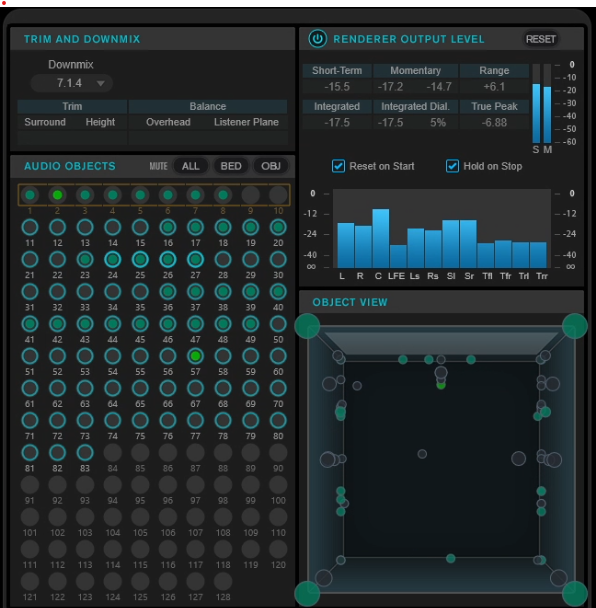596x608 pixels.
Task: Select audio object 49 circle
Action: (x=250, y=324)
